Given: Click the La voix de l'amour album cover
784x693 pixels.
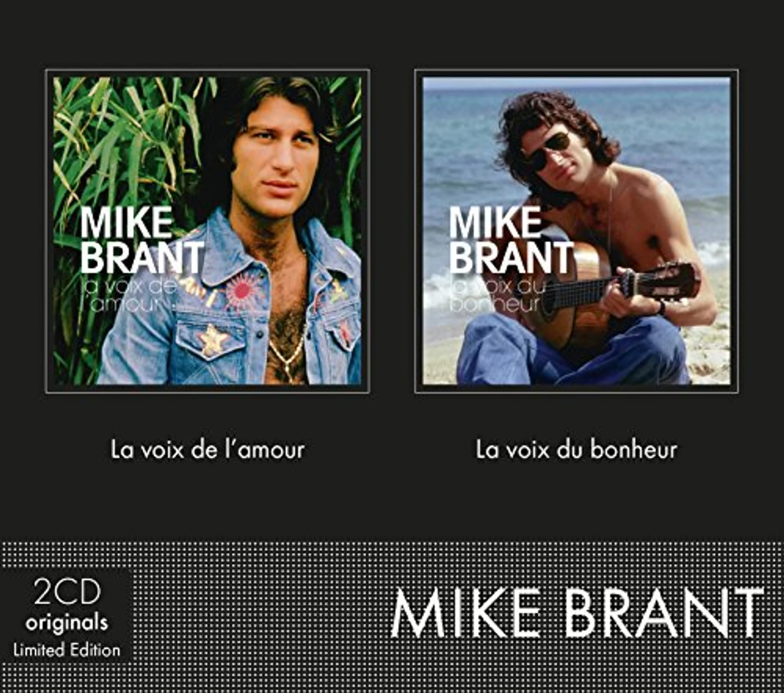Looking at the screenshot, I should [207, 231].
